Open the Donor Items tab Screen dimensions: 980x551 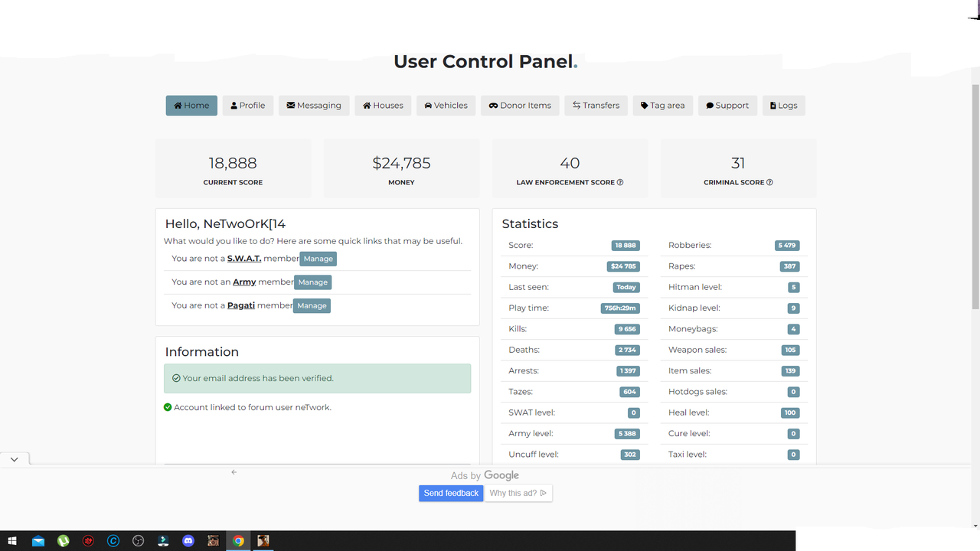520,106
